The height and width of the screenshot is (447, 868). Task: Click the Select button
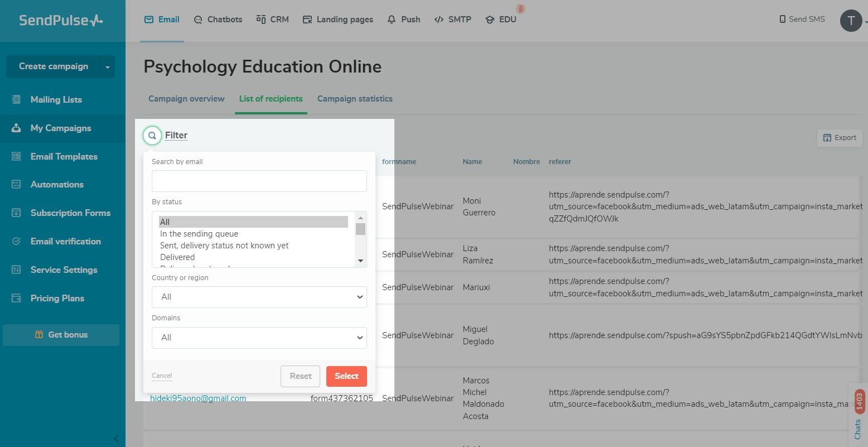tap(346, 376)
